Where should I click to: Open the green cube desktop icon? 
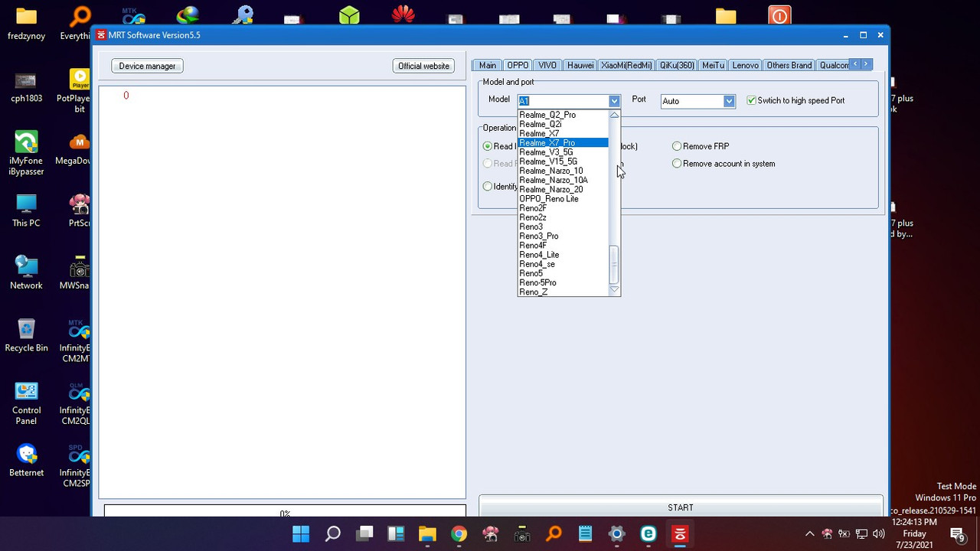349,16
